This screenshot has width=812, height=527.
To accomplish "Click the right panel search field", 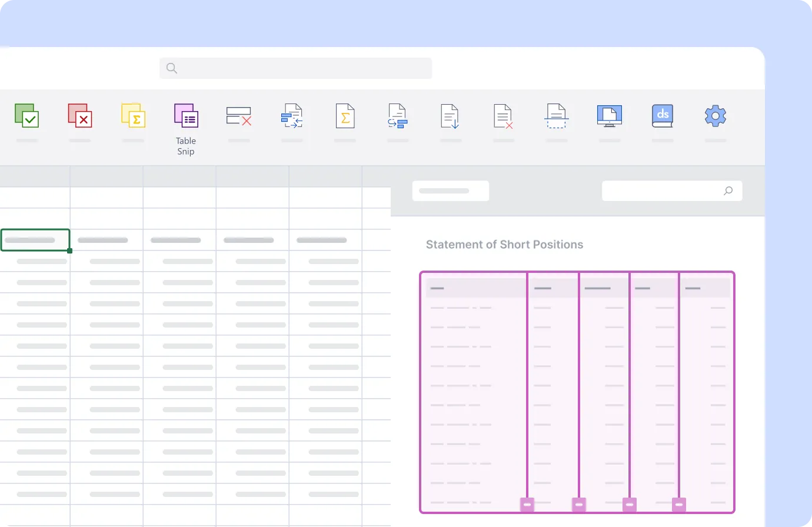I will pyautogui.click(x=671, y=191).
